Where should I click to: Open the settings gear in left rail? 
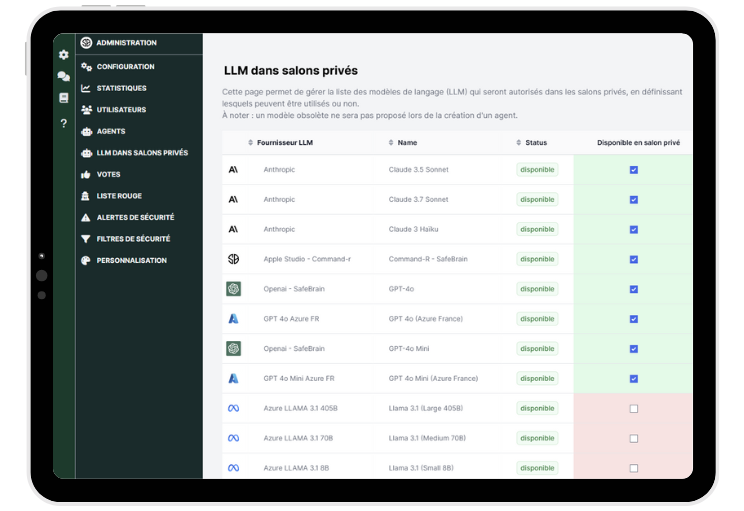[x=64, y=55]
